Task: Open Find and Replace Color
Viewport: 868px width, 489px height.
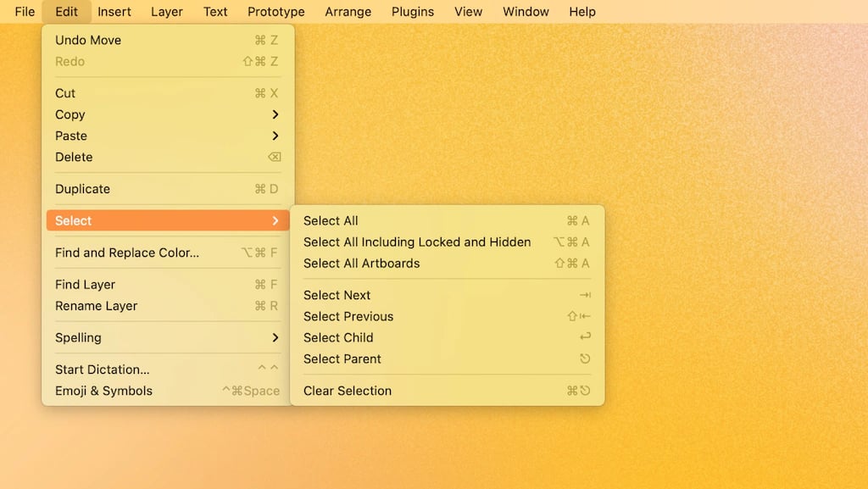Action: coord(168,253)
